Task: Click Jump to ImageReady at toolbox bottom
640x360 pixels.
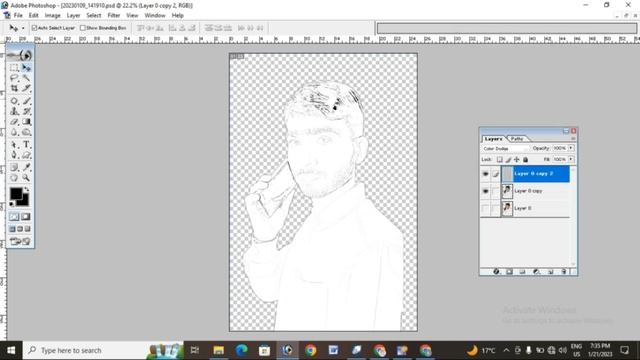Action: click(x=20, y=241)
